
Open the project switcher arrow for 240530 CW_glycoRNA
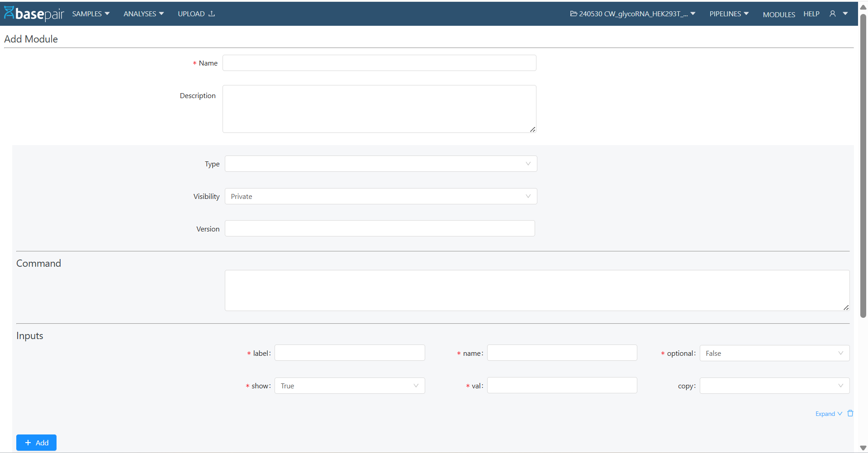(x=693, y=14)
